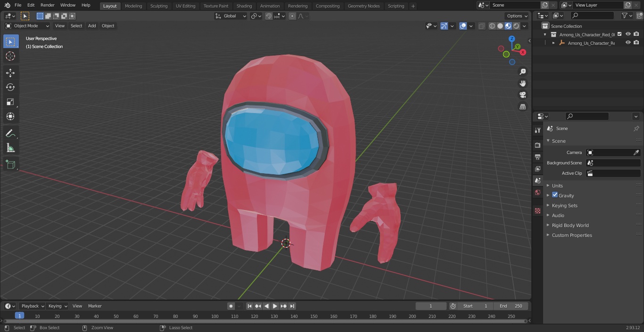
Task: Click the current frame number field
Action: [x=430, y=306]
